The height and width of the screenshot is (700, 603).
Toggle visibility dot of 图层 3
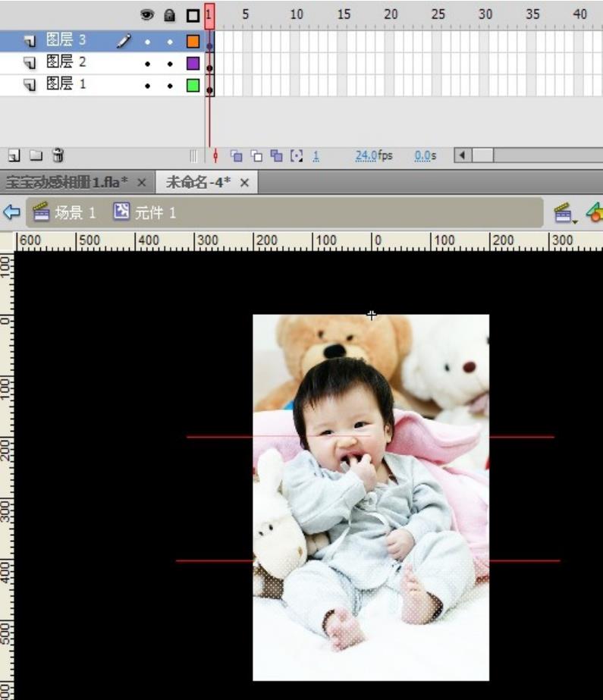pyautogui.click(x=147, y=42)
